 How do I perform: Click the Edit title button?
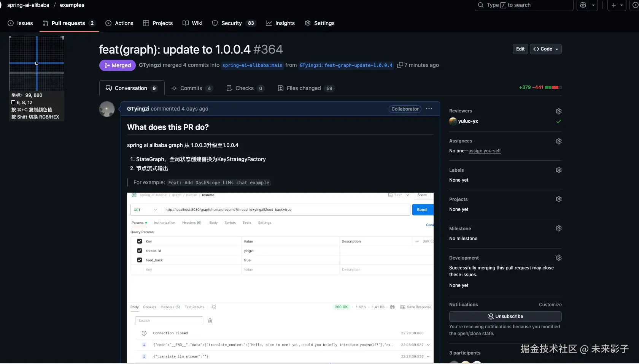pyautogui.click(x=520, y=49)
